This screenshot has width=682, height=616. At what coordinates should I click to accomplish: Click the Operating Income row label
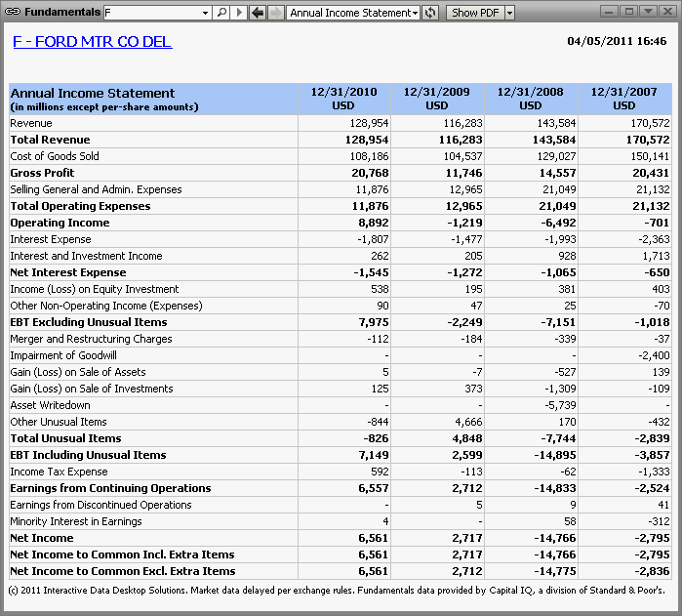point(60,223)
